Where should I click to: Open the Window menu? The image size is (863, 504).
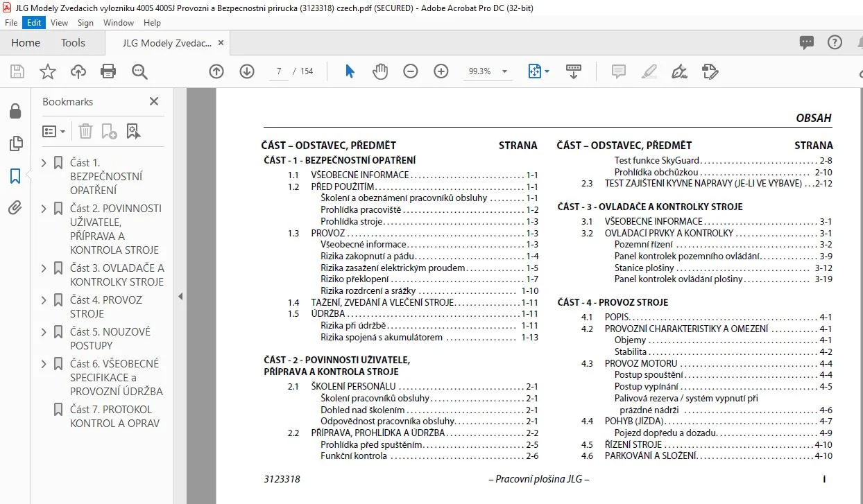pos(119,22)
